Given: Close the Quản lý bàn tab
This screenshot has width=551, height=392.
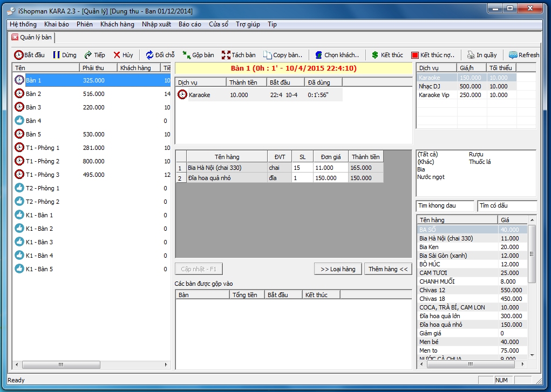Looking at the screenshot, I should pyautogui.click(x=15, y=37).
